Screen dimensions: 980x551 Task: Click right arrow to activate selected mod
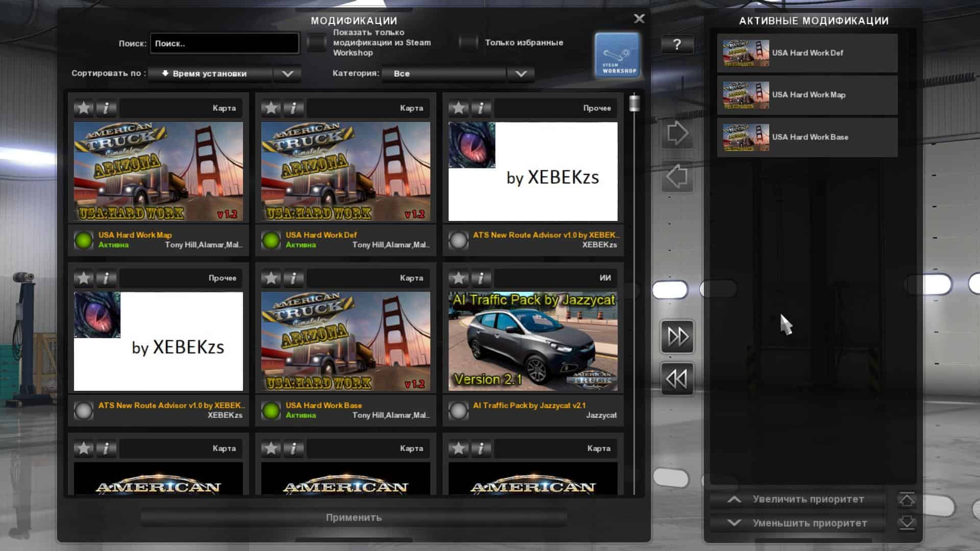(677, 134)
